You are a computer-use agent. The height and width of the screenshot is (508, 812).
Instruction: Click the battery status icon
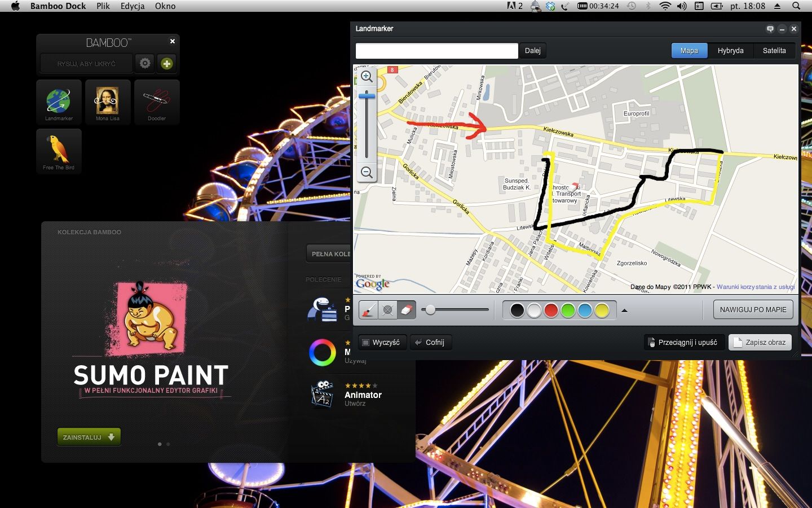coord(717,6)
